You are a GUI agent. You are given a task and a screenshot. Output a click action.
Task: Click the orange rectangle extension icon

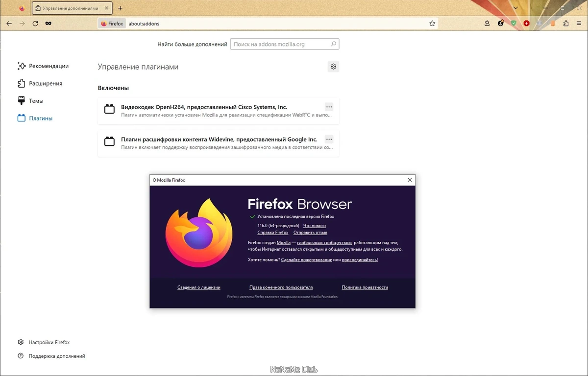[x=553, y=23]
